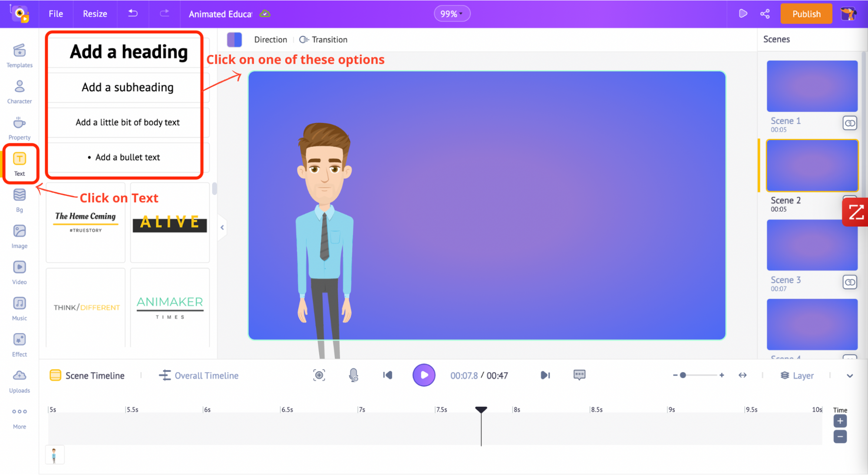The height and width of the screenshot is (475, 868).
Task: Switch to Overall Timeline view
Action: [x=199, y=375]
